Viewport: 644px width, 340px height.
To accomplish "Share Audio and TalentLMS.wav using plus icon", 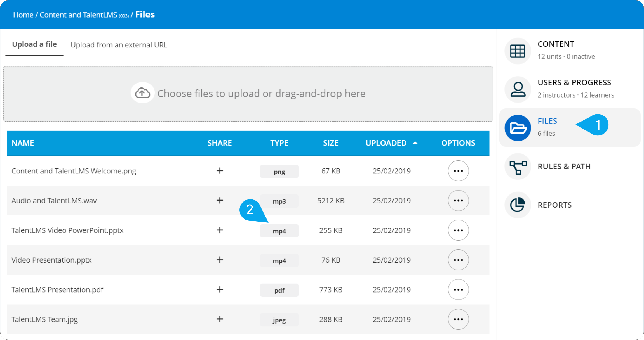I will (x=220, y=200).
